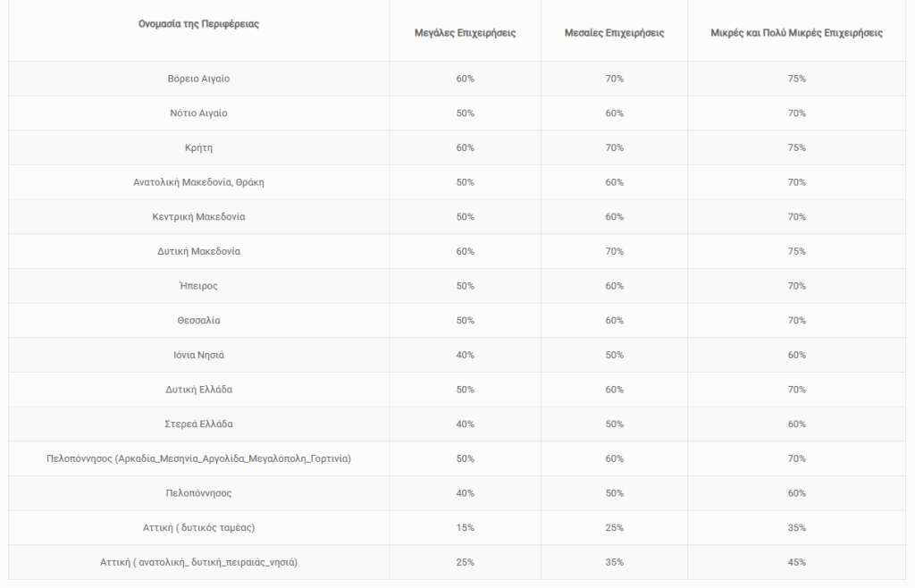Image resolution: width=915 pixels, height=588 pixels.
Task: Click the Κρήτη region name
Action: pos(198,147)
